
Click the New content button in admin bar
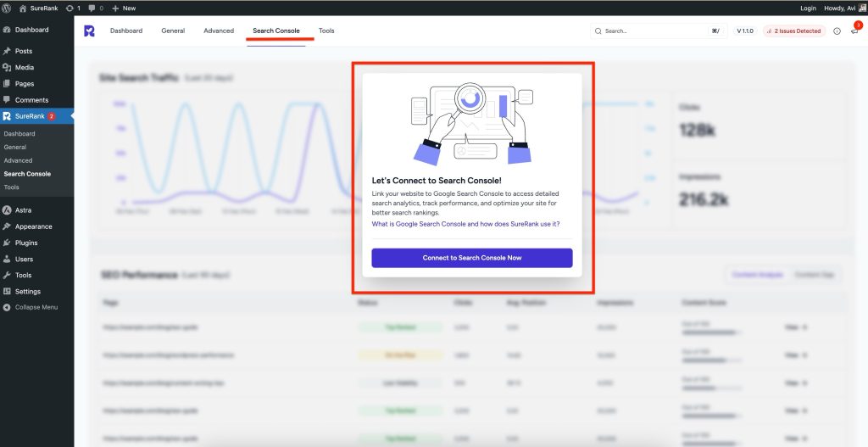pos(124,8)
